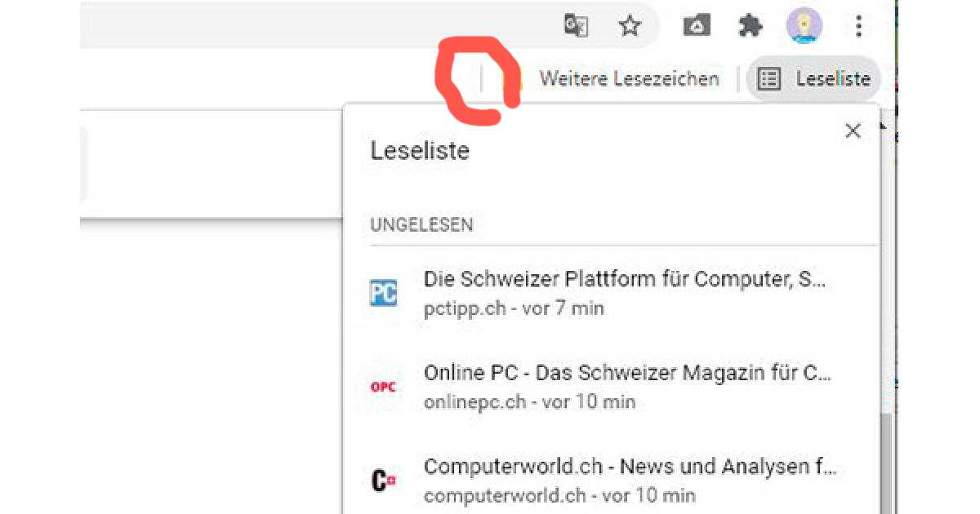Open the Extensions puzzle-piece menu
Image resolution: width=980 pixels, height=514 pixels.
[x=750, y=26]
